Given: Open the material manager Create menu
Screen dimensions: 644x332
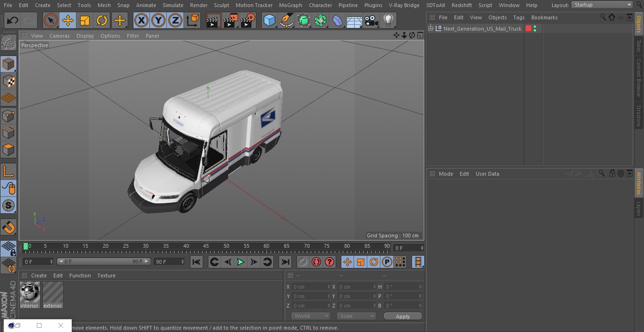Looking at the screenshot, I should [x=39, y=275].
